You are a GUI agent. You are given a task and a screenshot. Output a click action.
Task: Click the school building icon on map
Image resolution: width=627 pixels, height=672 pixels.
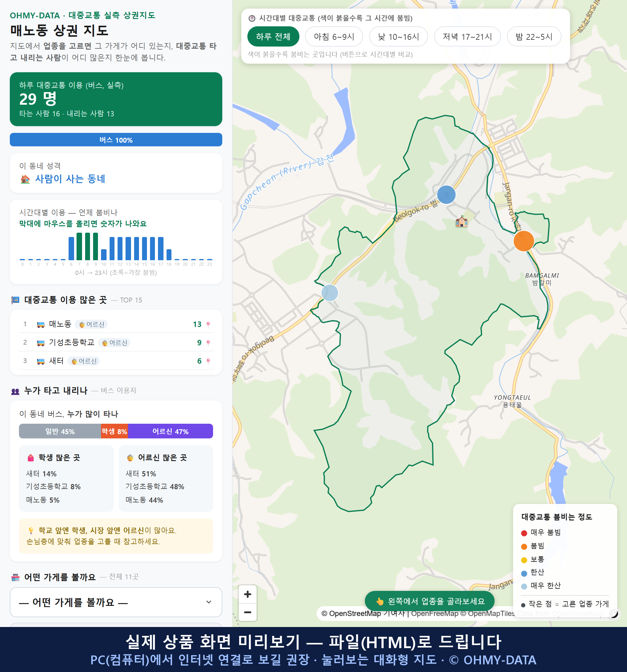tap(461, 222)
